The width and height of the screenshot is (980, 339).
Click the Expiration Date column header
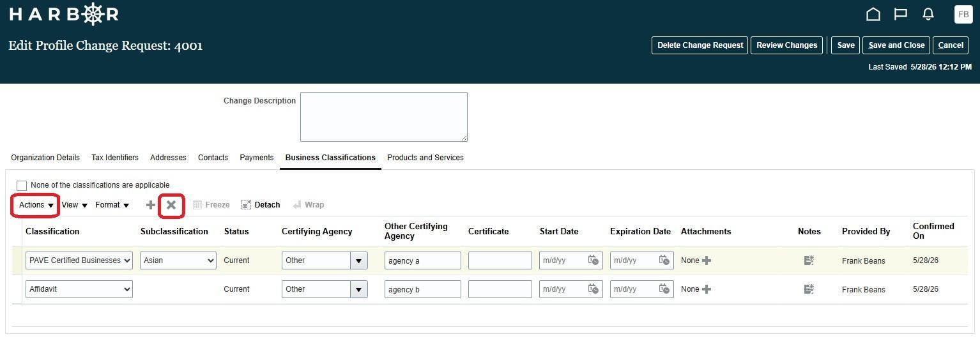tap(640, 232)
